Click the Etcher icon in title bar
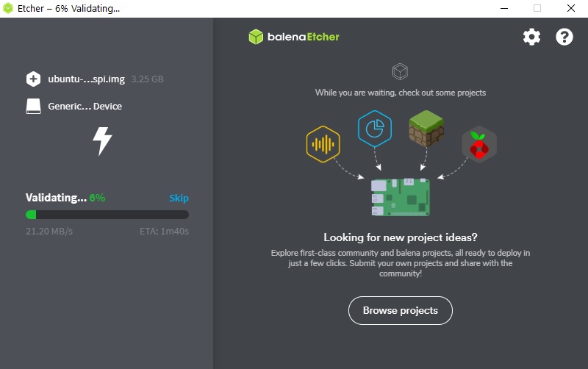 point(8,8)
